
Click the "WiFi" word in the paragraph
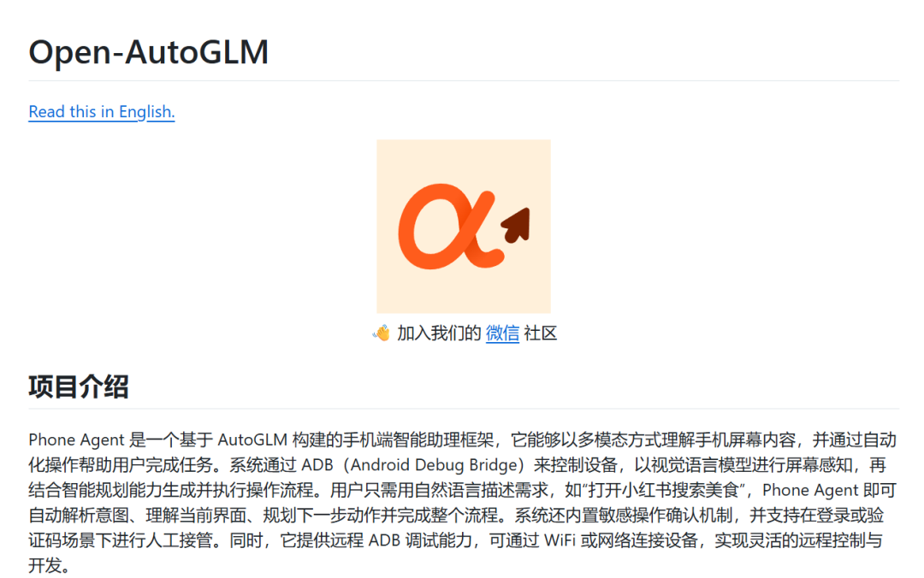(x=560, y=540)
